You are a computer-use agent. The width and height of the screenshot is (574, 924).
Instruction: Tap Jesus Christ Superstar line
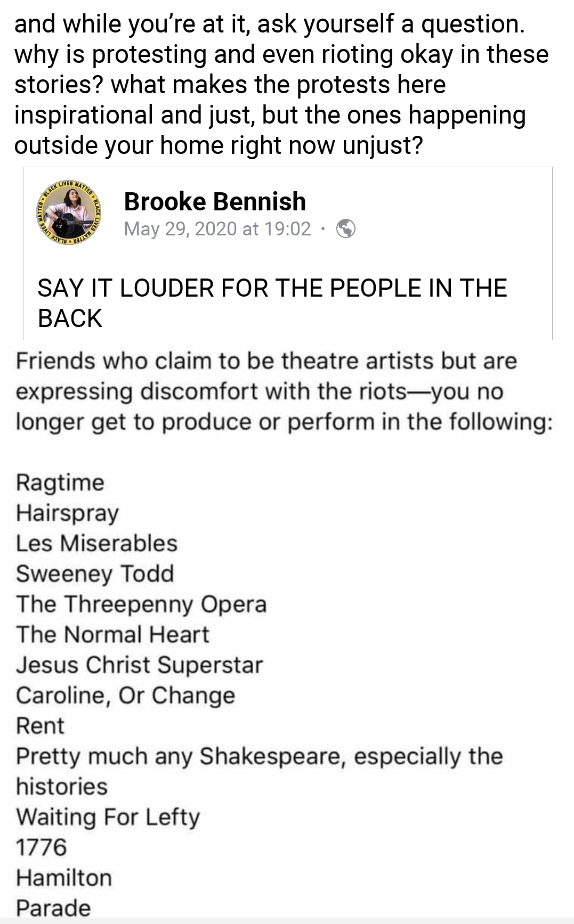coord(139,665)
